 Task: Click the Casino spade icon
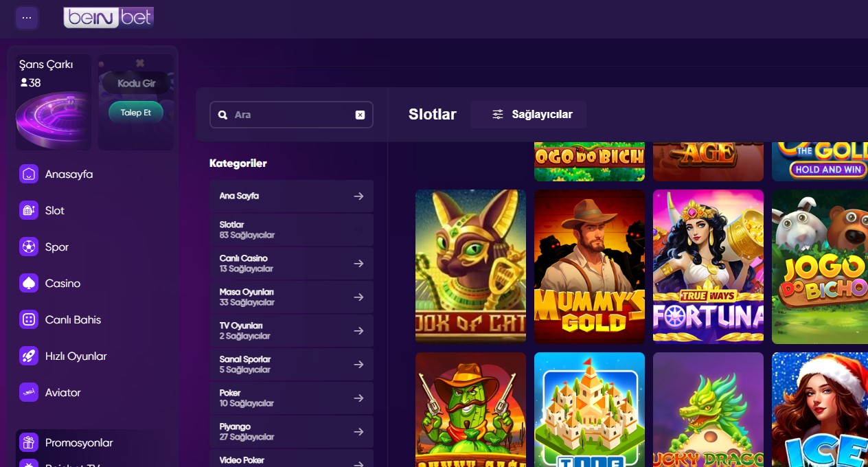(29, 283)
